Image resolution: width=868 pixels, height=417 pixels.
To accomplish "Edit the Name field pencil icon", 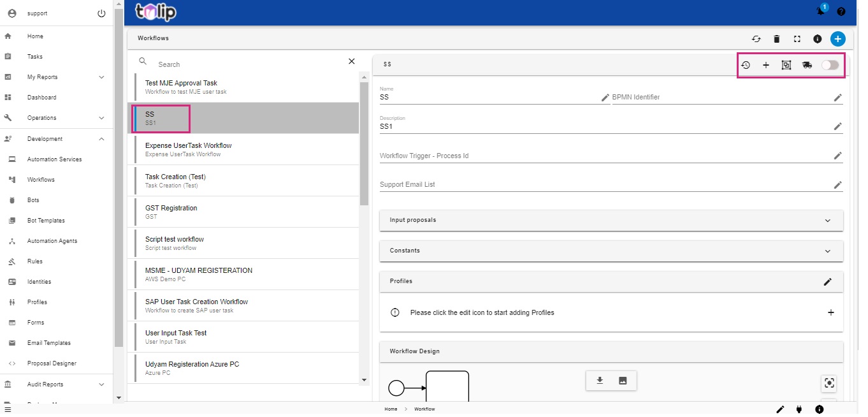I will point(605,98).
